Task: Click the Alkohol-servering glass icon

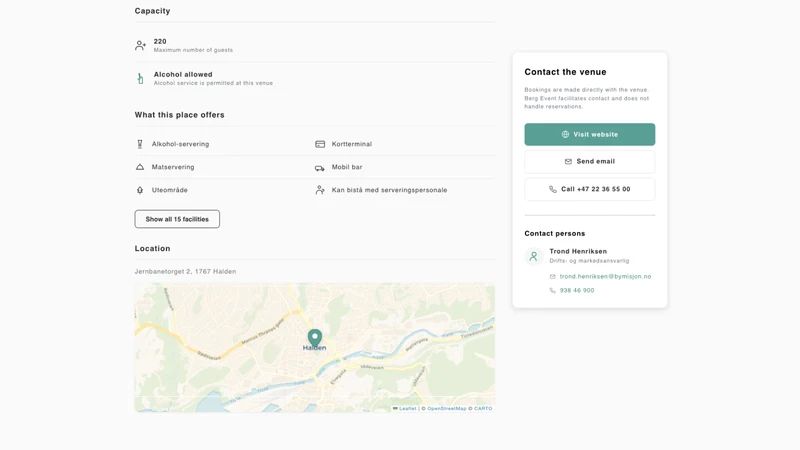Action: point(140,144)
